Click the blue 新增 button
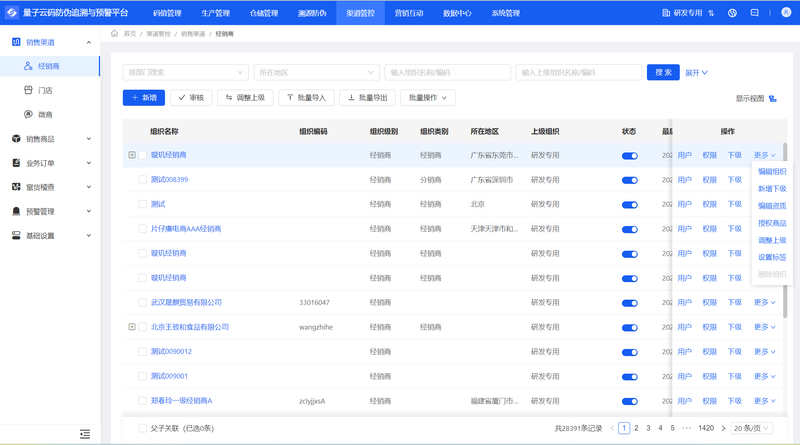This screenshot has height=445, width=800. pyautogui.click(x=144, y=98)
